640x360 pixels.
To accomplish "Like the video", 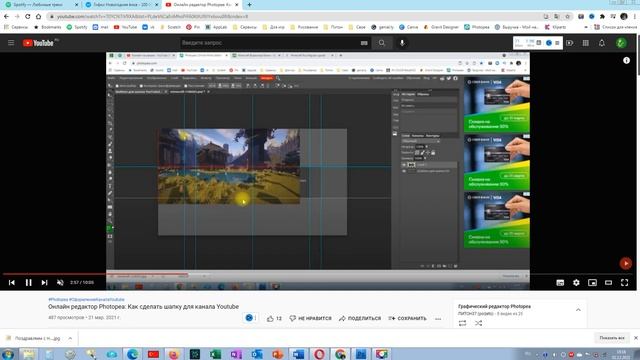I will [274, 318].
